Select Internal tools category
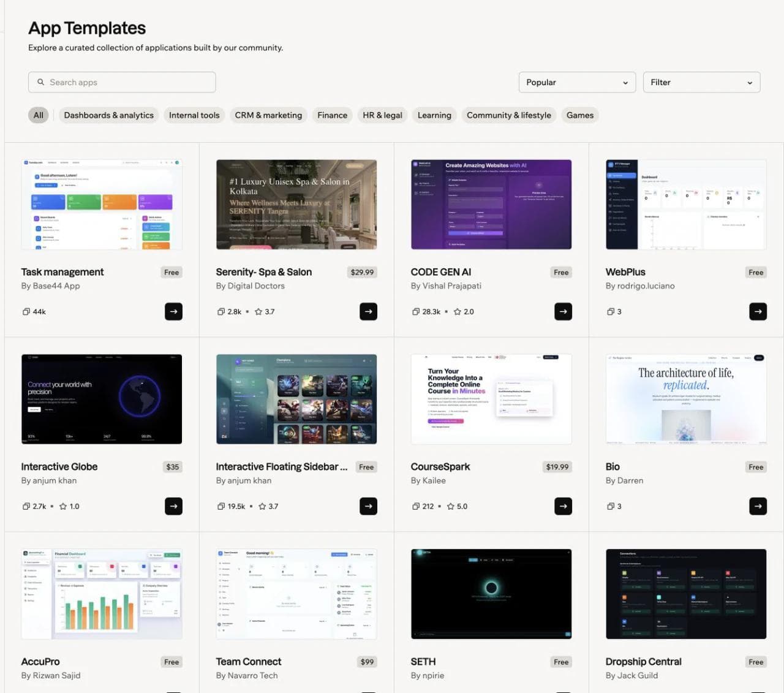Image resolution: width=784 pixels, height=693 pixels. [194, 115]
